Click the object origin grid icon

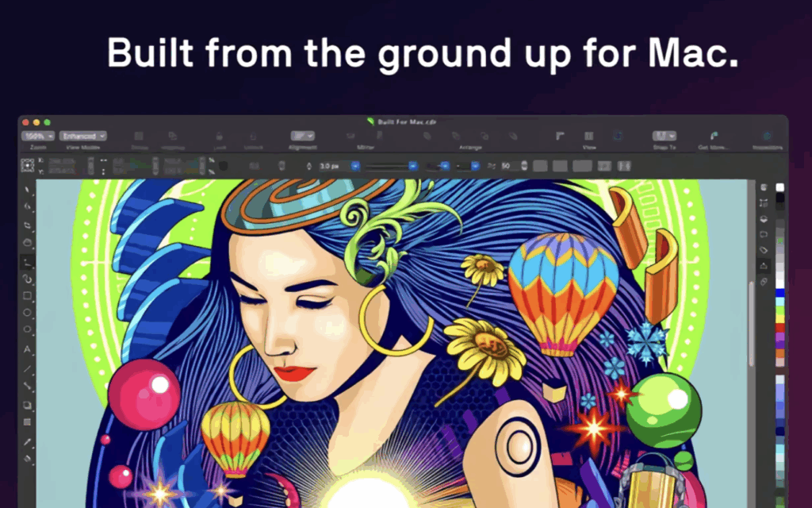tap(28, 166)
